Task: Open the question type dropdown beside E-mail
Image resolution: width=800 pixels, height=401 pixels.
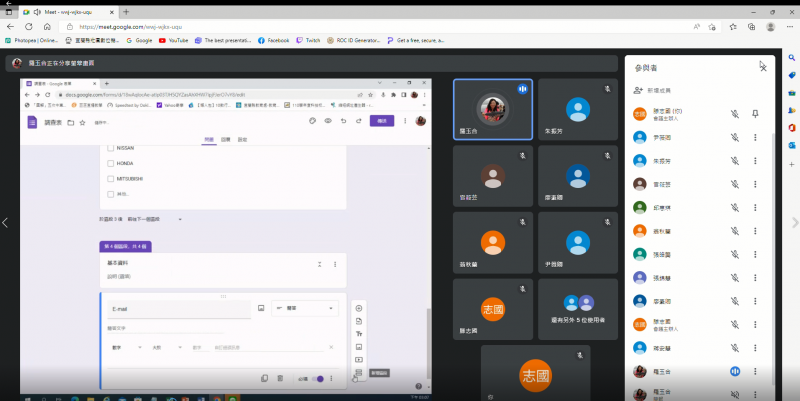Action: pos(302,309)
